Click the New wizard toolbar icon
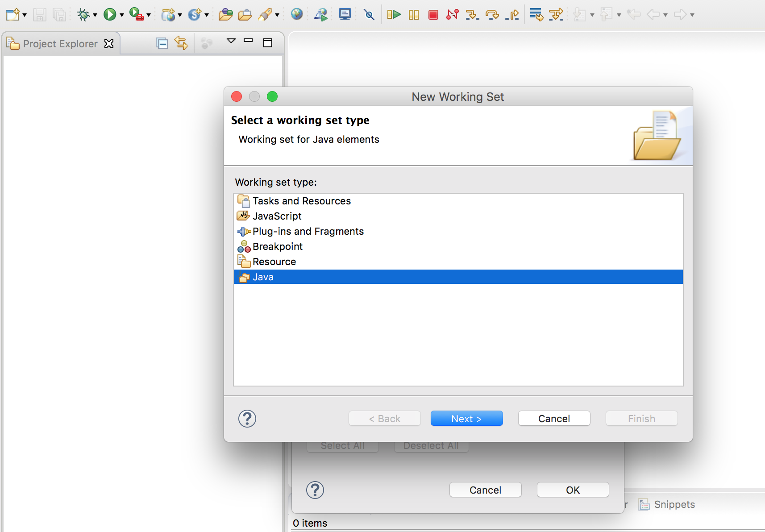Screen dimensions: 765x532 pyautogui.click(x=12, y=15)
